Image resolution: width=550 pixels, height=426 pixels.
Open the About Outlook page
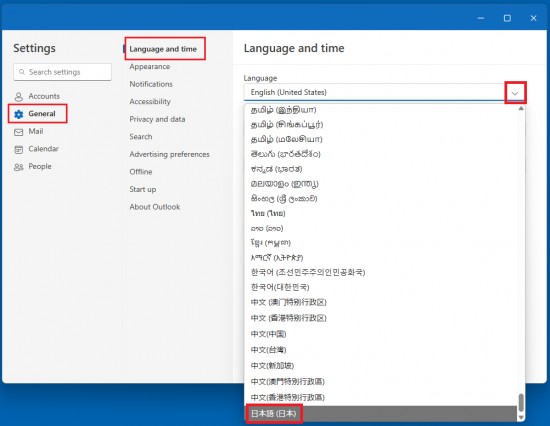coord(155,207)
